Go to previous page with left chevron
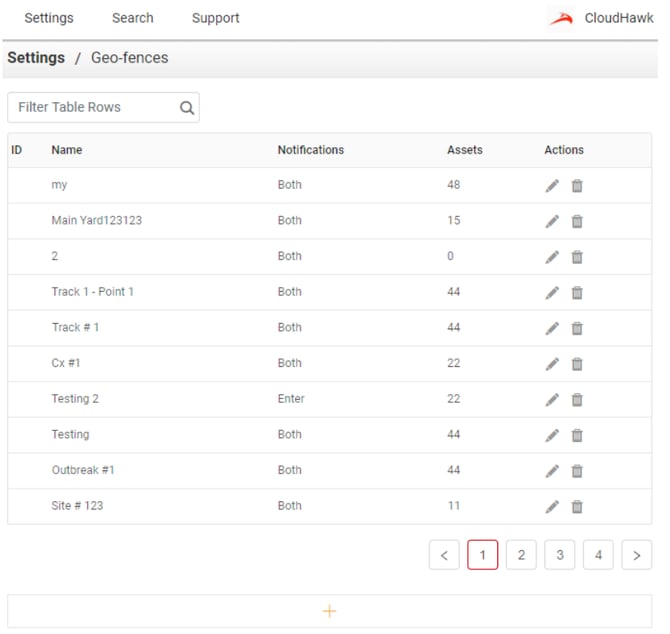Screen dimensions: 670x634 point(444,555)
